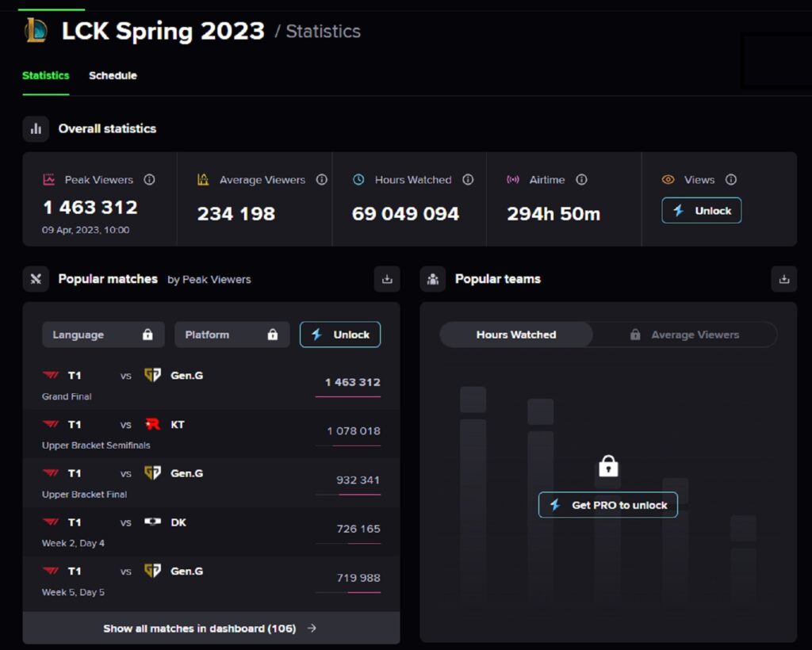The width and height of the screenshot is (812, 650).
Task: Click the 'Week 2, Day 4' label
Action: pos(73,543)
